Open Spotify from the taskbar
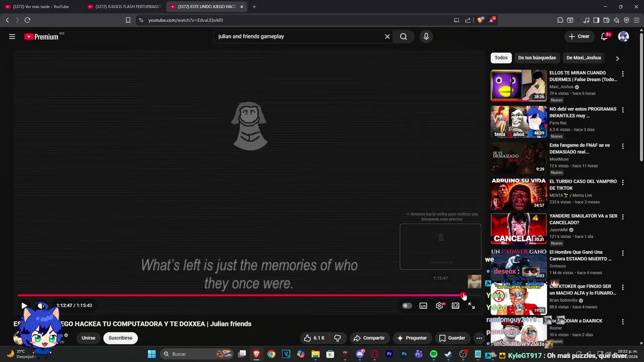Viewport: 644px width, 362px height. 434,354
